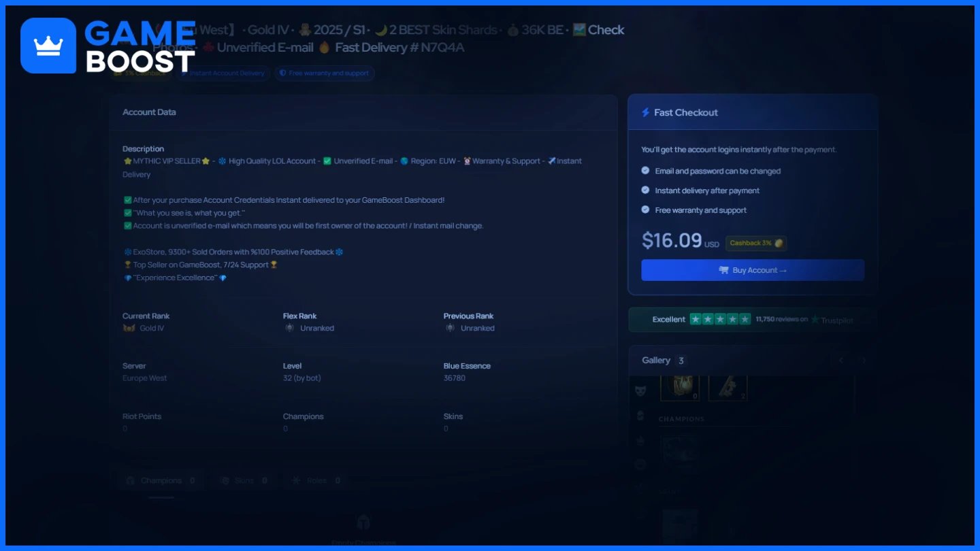This screenshot has height=551, width=980.
Task: Click the Experience Excellence tagline
Action: [x=175, y=278]
